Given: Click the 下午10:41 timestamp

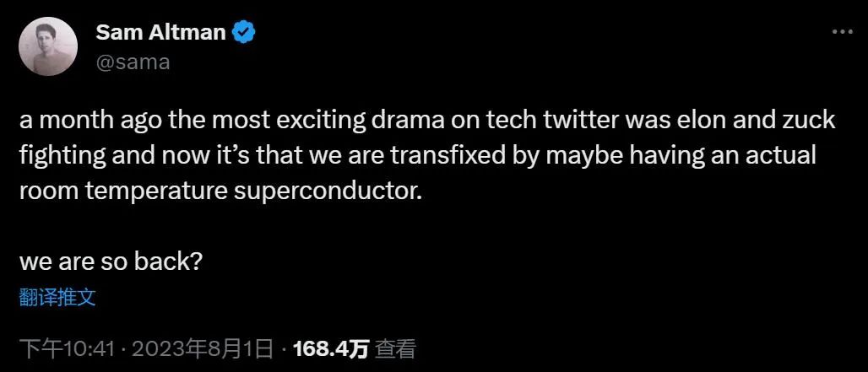Looking at the screenshot, I should coord(67,348).
